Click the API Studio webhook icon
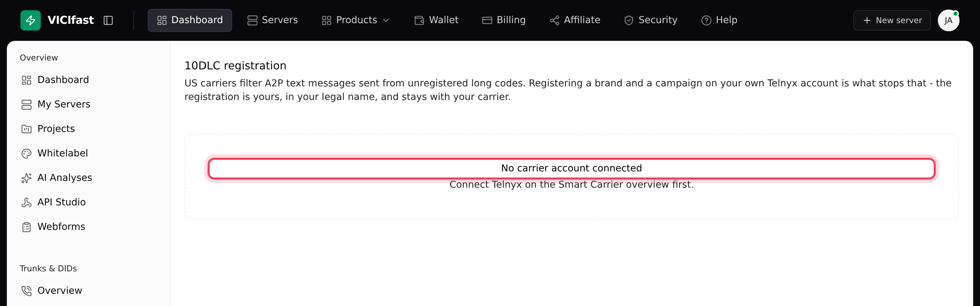The width and height of the screenshot is (980, 306). click(x=26, y=203)
